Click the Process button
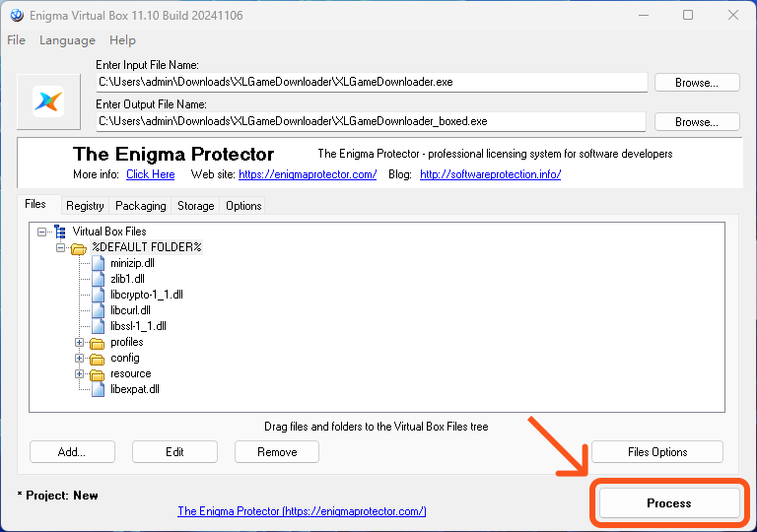757x532 pixels. 669,503
